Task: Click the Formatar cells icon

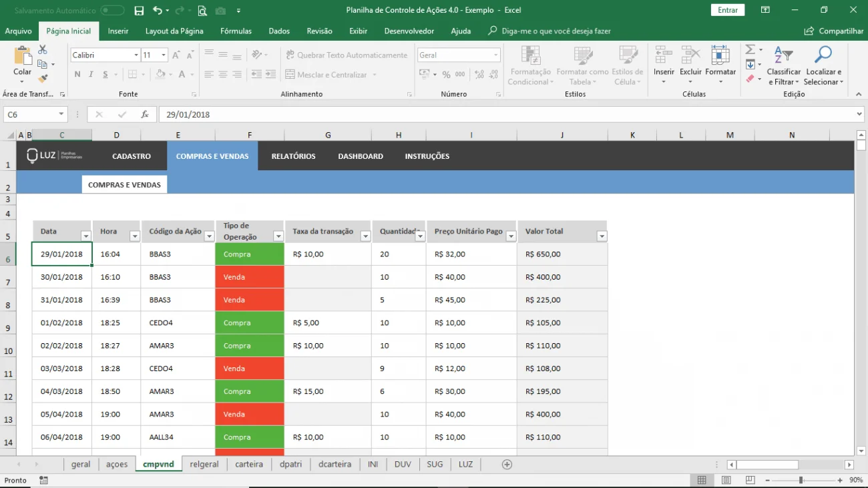Action: coord(720,55)
